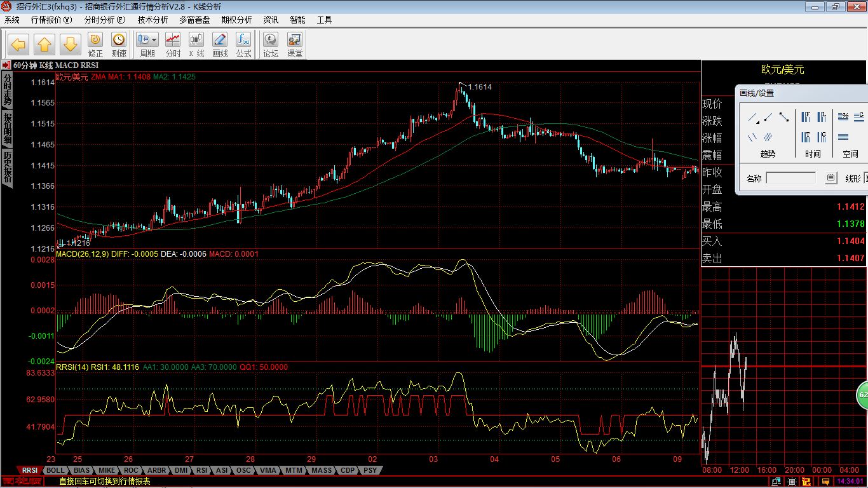Select the trend line with corner marker
Image resolution: width=868 pixels, height=488 pixels.
point(754,118)
